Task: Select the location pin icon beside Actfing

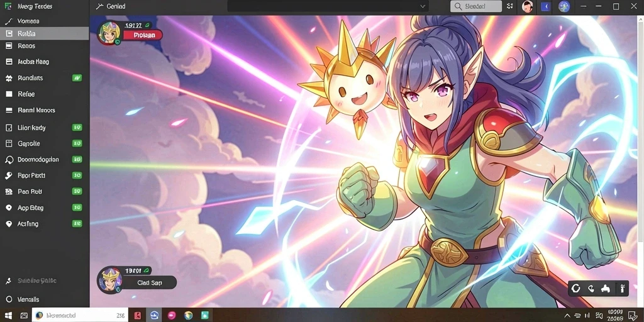Action: tap(9, 225)
